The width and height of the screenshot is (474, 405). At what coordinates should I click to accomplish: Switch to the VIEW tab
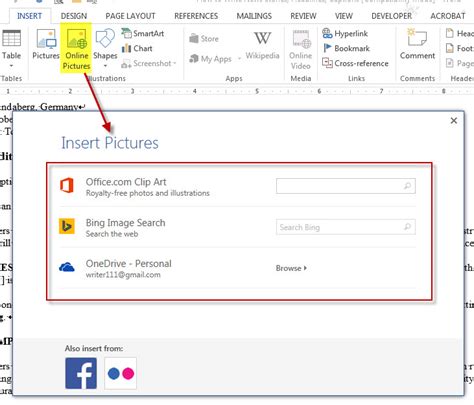[x=344, y=16]
